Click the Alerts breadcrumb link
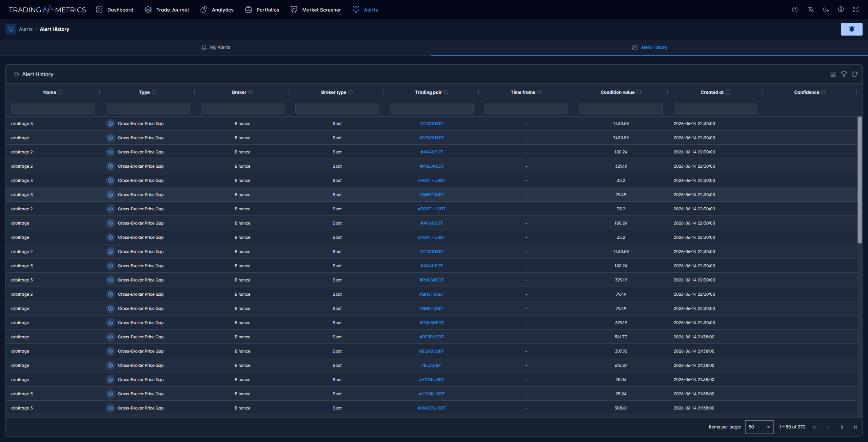 (26, 29)
